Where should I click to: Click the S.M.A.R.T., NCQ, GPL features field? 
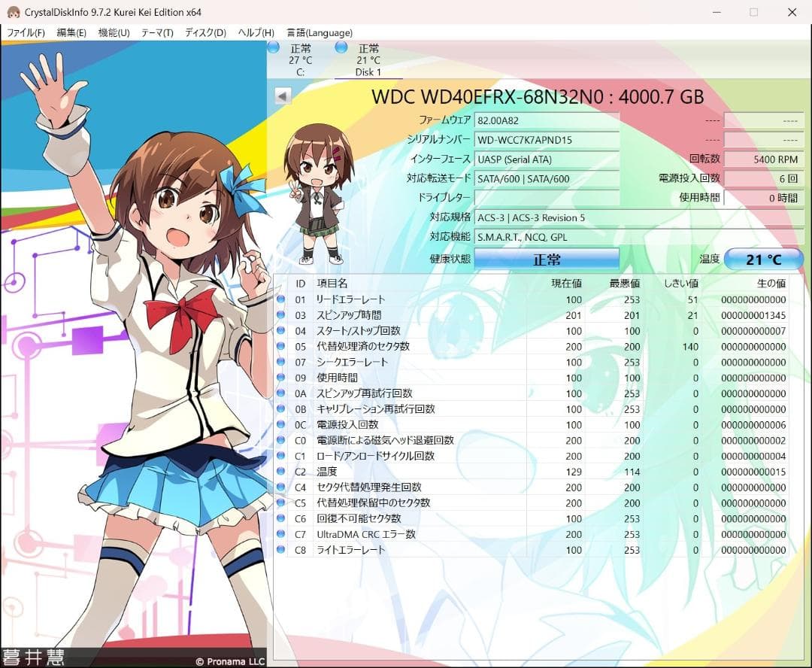(x=638, y=238)
